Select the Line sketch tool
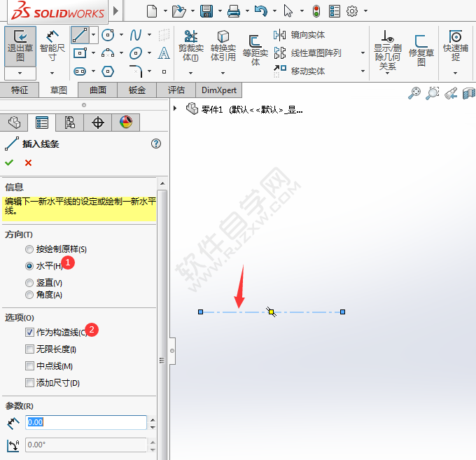 (x=80, y=35)
